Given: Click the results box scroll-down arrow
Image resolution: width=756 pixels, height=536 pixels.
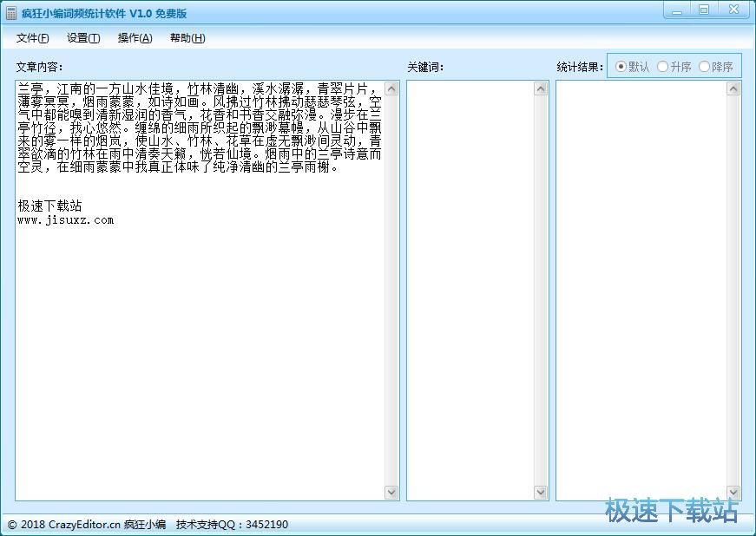Looking at the screenshot, I should 733,492.
